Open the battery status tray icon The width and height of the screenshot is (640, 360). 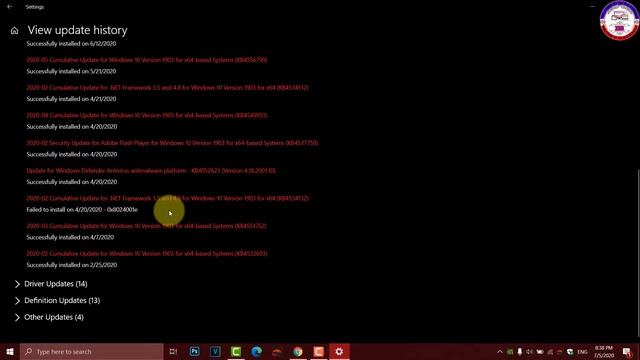tap(540, 352)
